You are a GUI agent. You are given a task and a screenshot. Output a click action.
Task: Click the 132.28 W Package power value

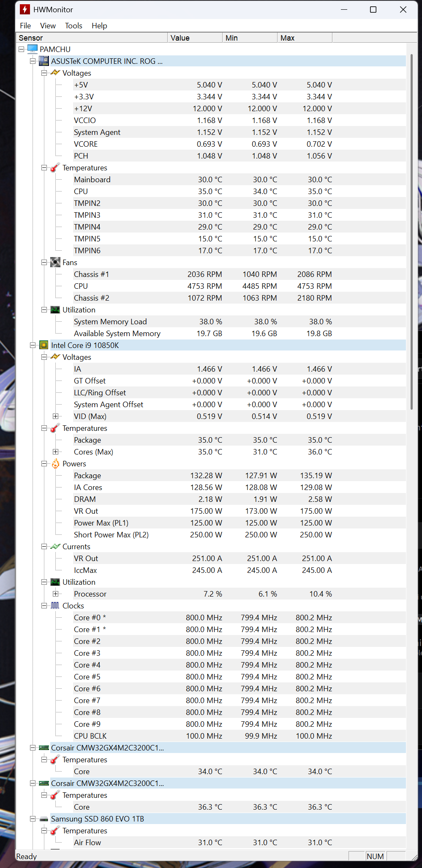pyautogui.click(x=206, y=475)
